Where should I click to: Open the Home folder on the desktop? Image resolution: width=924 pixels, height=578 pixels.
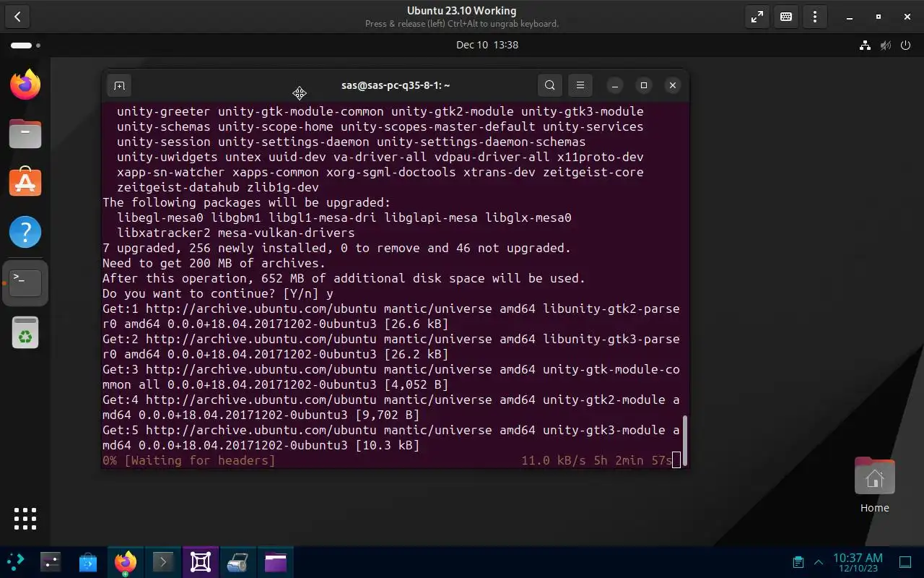pos(874,486)
